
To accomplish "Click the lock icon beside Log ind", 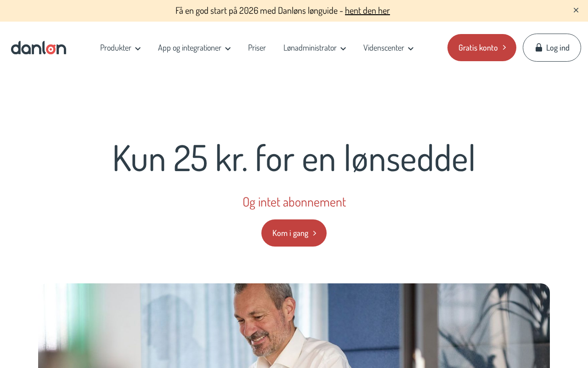I will (x=539, y=47).
